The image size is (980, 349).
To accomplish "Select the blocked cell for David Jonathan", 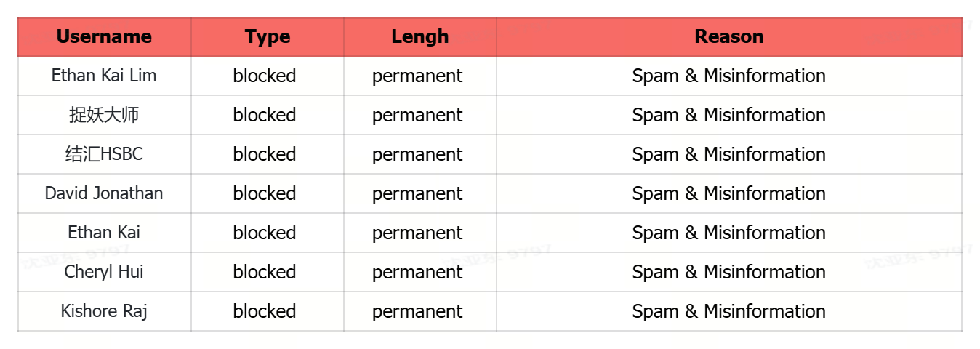I will click(265, 193).
